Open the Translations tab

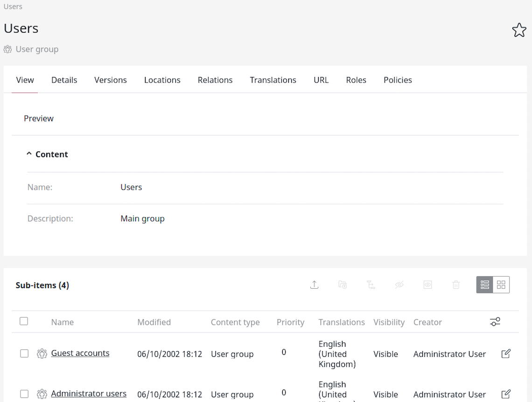pyautogui.click(x=273, y=80)
